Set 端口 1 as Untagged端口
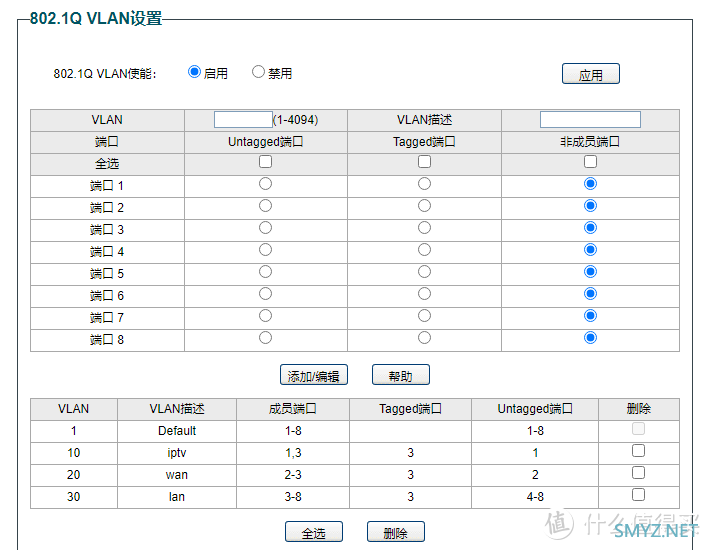The height and width of the screenshot is (550, 711). click(x=265, y=184)
